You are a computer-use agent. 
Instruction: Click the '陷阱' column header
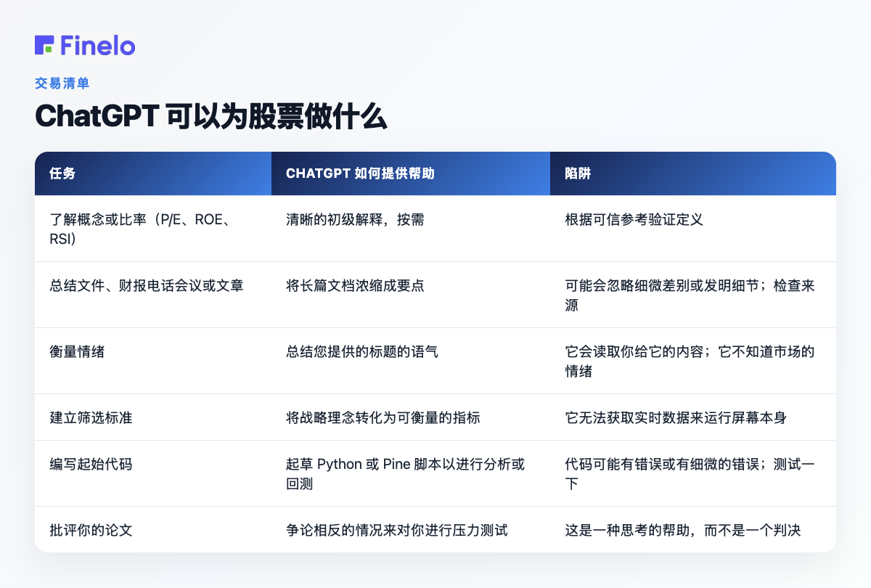pos(693,173)
